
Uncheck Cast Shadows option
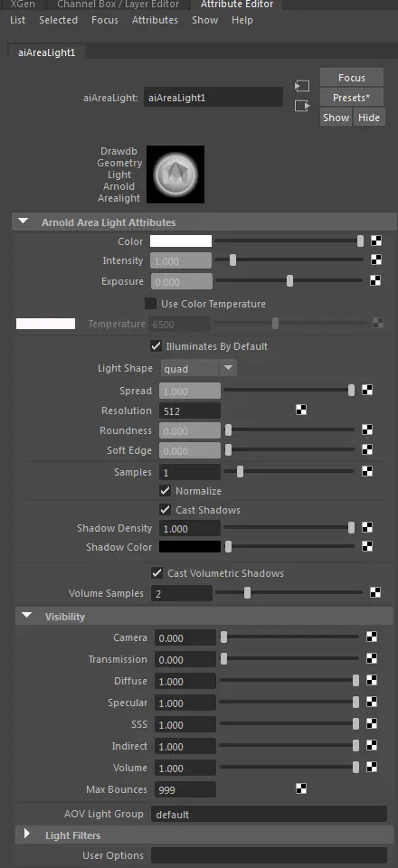(x=165, y=509)
